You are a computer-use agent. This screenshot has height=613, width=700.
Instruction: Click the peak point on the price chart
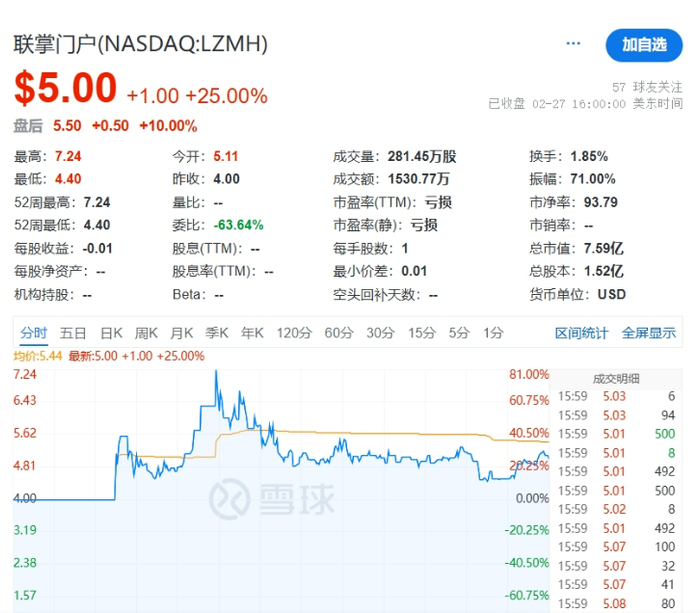216,373
